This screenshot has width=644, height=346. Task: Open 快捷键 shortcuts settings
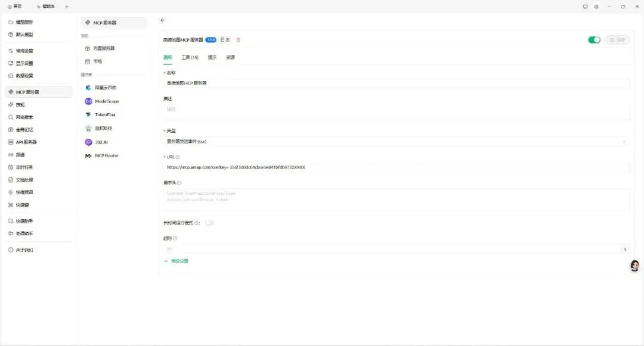coord(39,205)
